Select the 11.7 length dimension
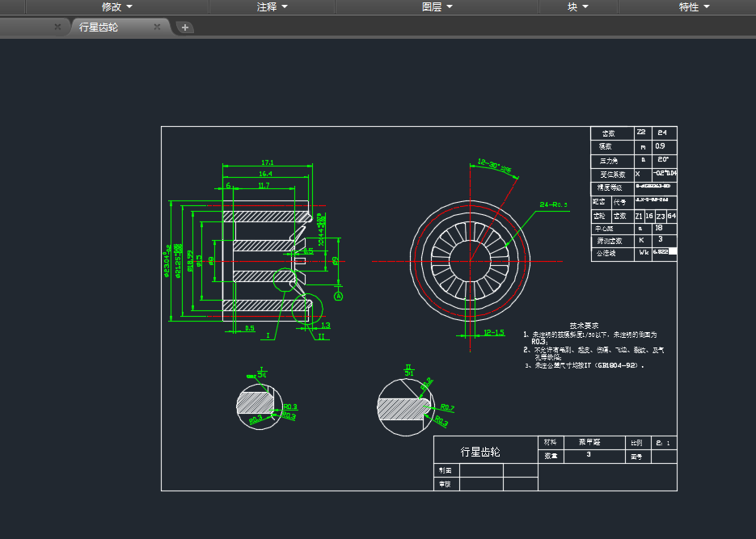Screen dimensions: 756x539 (264, 185)
